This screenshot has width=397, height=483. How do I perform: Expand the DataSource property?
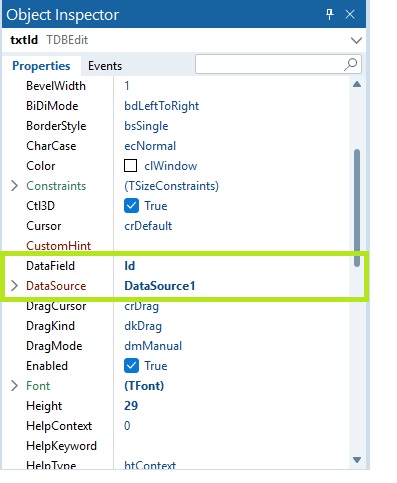tap(14, 286)
